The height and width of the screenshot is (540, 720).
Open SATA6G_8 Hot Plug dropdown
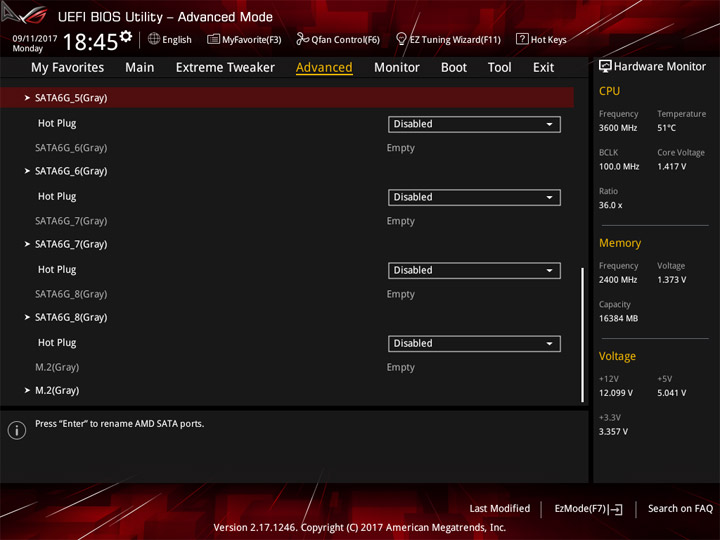[474, 343]
